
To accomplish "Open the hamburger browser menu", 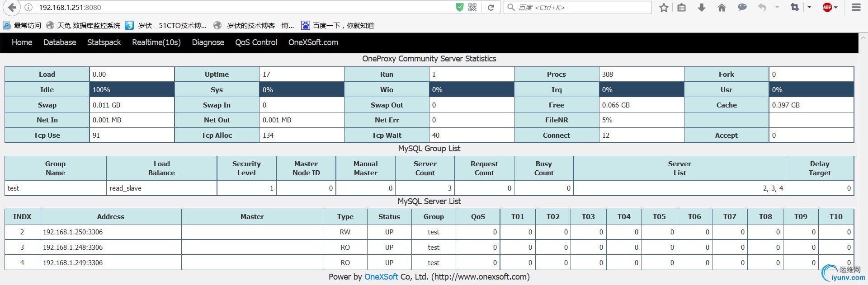I will click(x=856, y=7).
